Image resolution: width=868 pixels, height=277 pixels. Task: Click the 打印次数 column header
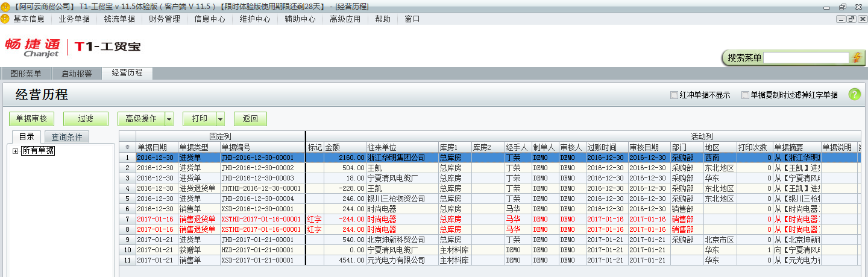click(755, 147)
